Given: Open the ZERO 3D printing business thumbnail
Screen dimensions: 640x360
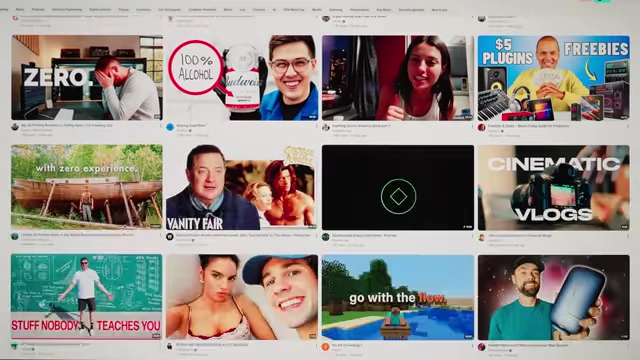Looking at the screenshot, I should (87, 78).
